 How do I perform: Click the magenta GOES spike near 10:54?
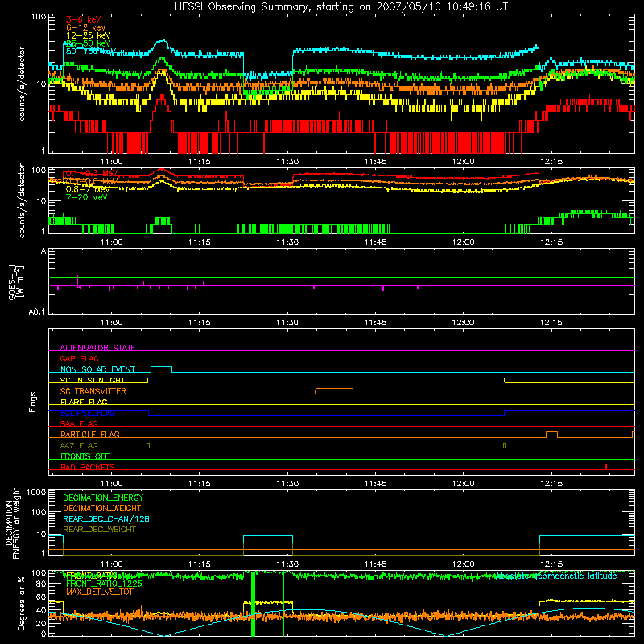point(76,280)
